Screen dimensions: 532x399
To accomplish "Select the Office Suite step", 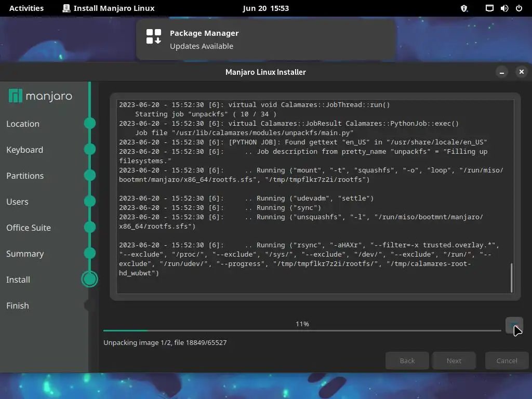I will [29, 228].
